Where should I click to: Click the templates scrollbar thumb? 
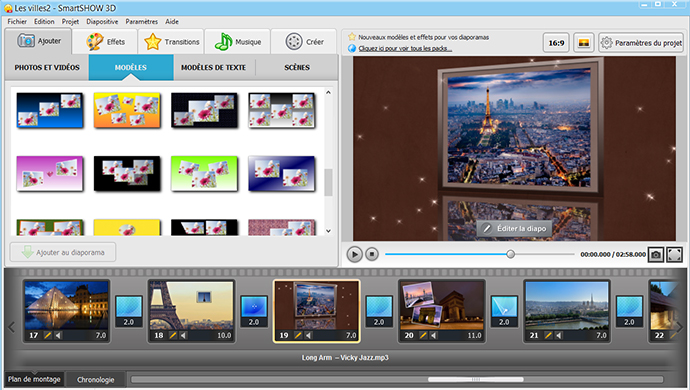click(x=328, y=182)
